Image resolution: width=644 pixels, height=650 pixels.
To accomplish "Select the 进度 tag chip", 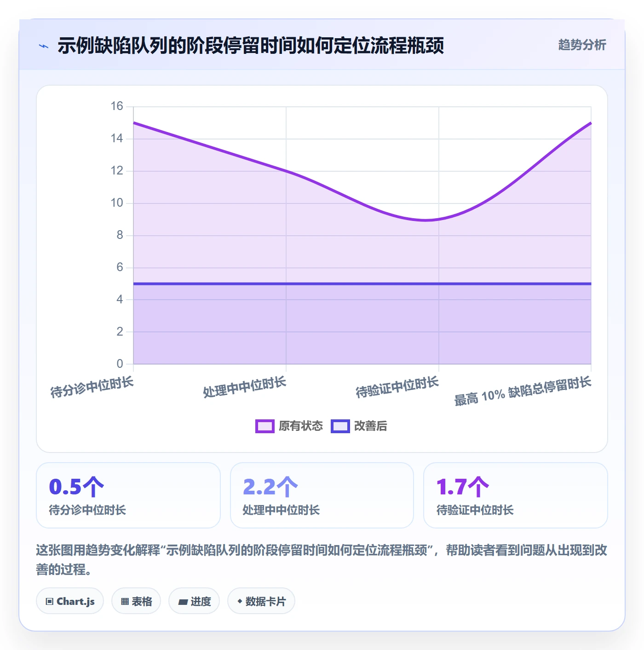I will 194,601.
